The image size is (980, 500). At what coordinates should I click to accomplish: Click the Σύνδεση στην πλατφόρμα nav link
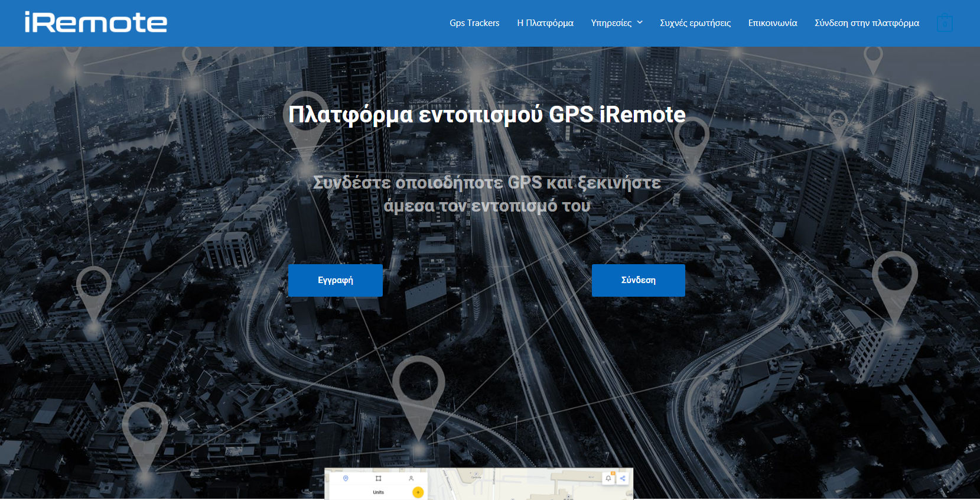click(867, 23)
